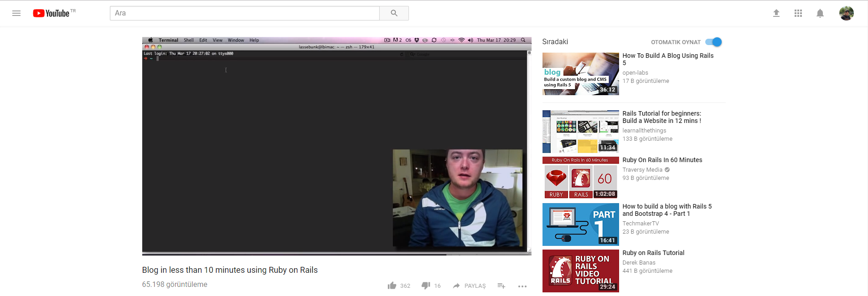Image resolution: width=868 pixels, height=296 pixels.
Task: Open 'Ruby On Rails In 60 Minutes' title
Action: point(662,160)
